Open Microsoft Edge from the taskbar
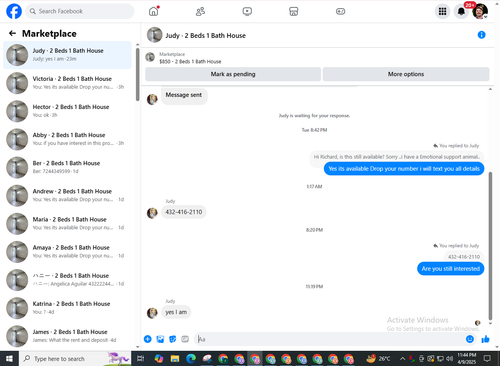Viewport: 500px width, 366px height. (191, 359)
